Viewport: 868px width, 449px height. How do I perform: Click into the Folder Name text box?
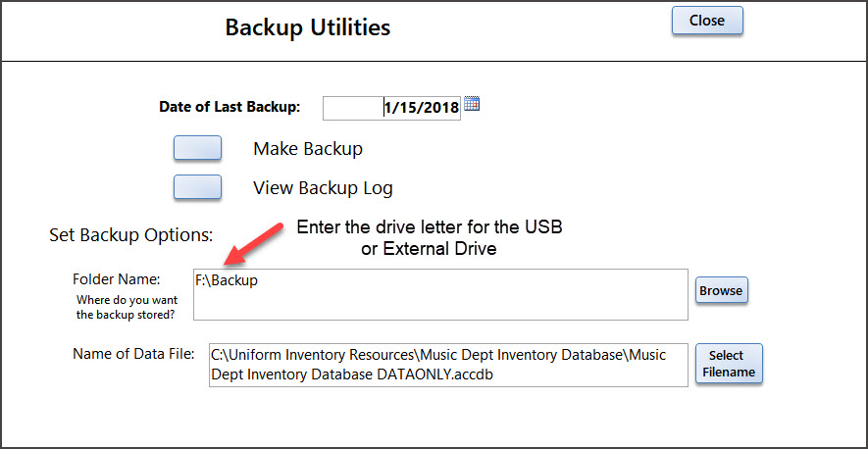(x=439, y=294)
